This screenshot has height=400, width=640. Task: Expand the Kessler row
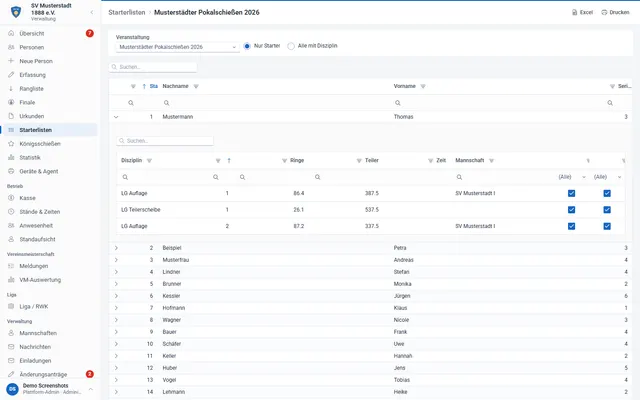click(x=116, y=296)
